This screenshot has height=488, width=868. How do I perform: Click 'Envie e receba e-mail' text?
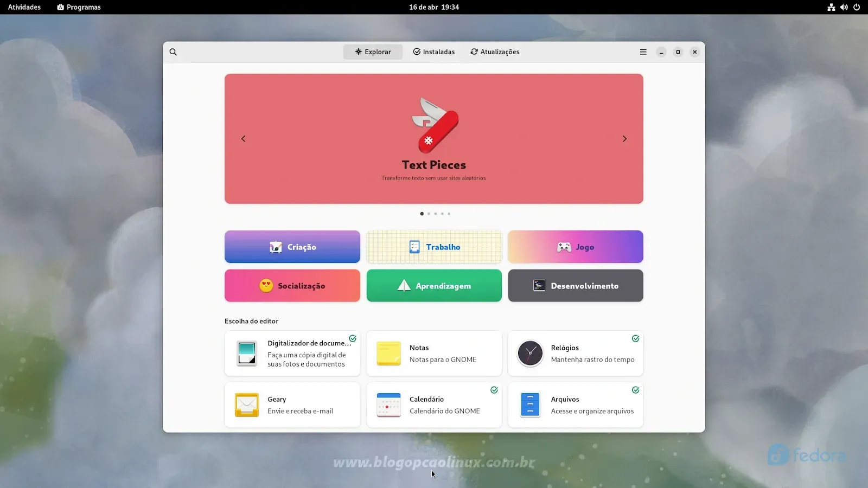tap(300, 411)
